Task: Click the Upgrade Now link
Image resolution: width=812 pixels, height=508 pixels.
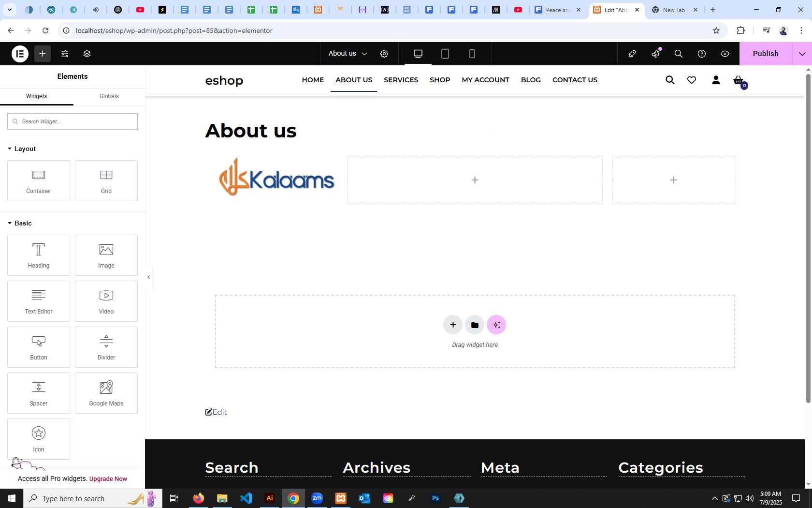Action: coord(108,478)
